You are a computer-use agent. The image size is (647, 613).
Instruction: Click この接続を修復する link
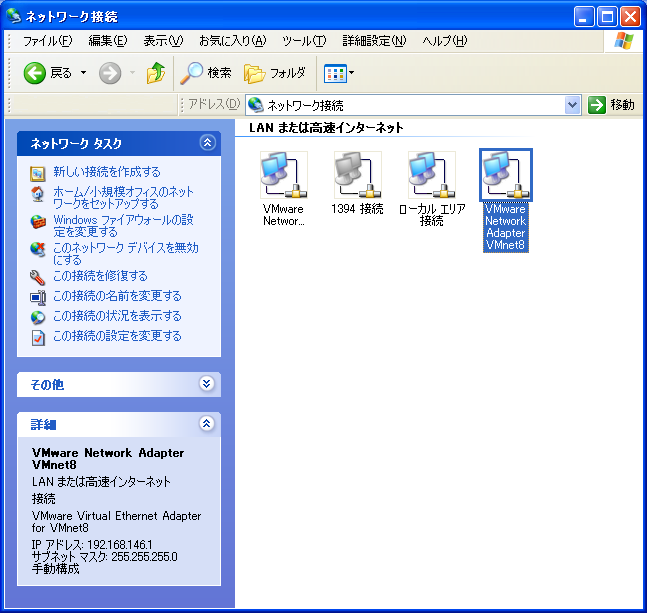pos(100,276)
